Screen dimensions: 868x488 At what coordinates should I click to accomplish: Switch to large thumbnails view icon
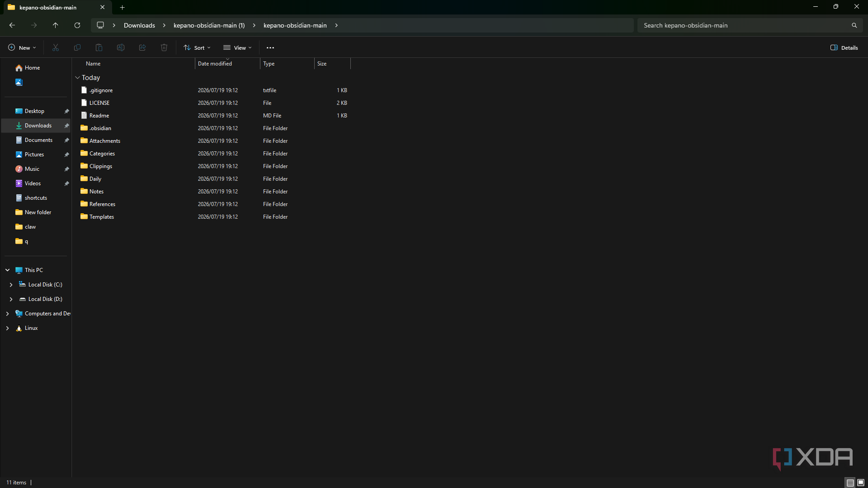click(861, 483)
